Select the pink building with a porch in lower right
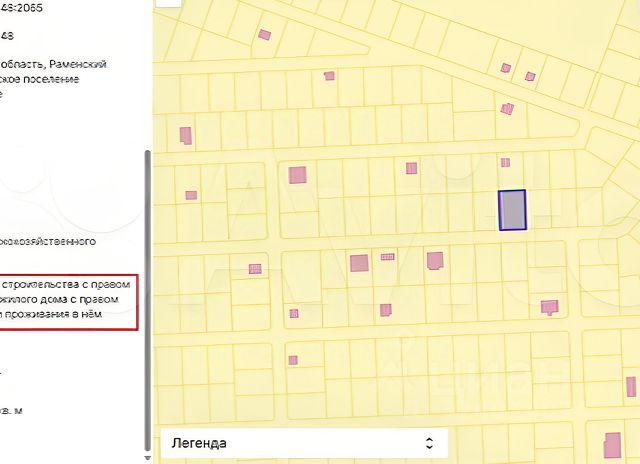This screenshot has height=464, width=640. click(x=549, y=307)
